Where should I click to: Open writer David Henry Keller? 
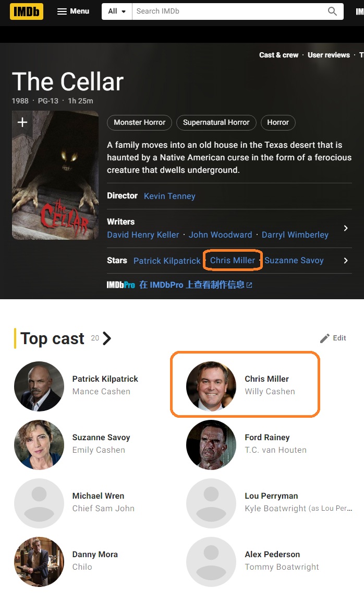(x=143, y=234)
